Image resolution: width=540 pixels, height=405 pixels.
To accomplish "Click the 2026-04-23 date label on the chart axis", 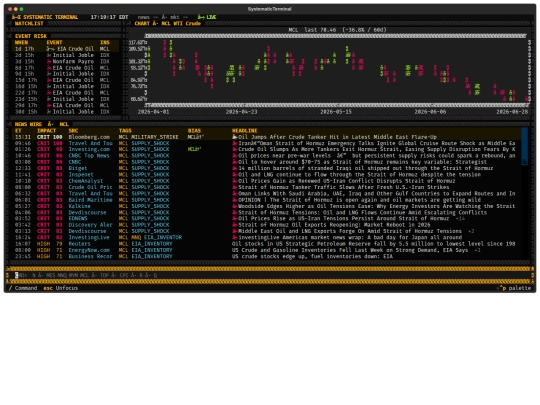I will click(x=241, y=112).
